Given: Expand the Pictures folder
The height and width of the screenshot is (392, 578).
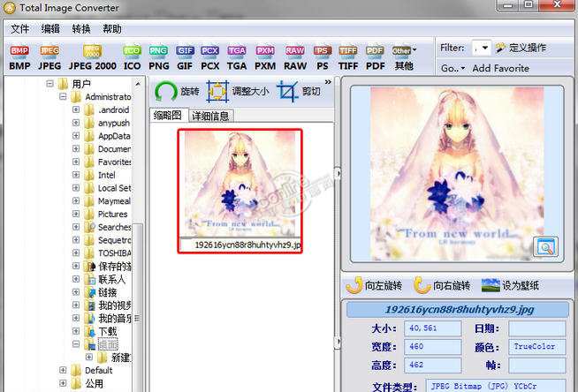Looking at the screenshot, I should (76, 214).
